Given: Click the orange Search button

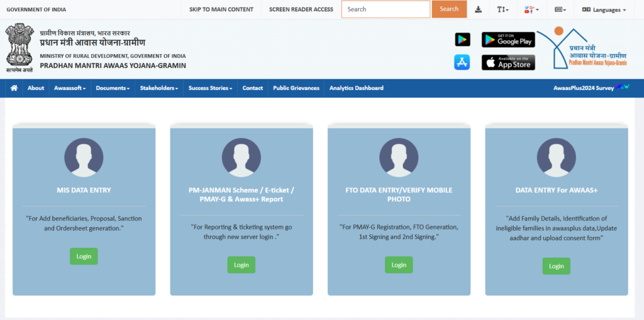Looking at the screenshot, I should (449, 9).
